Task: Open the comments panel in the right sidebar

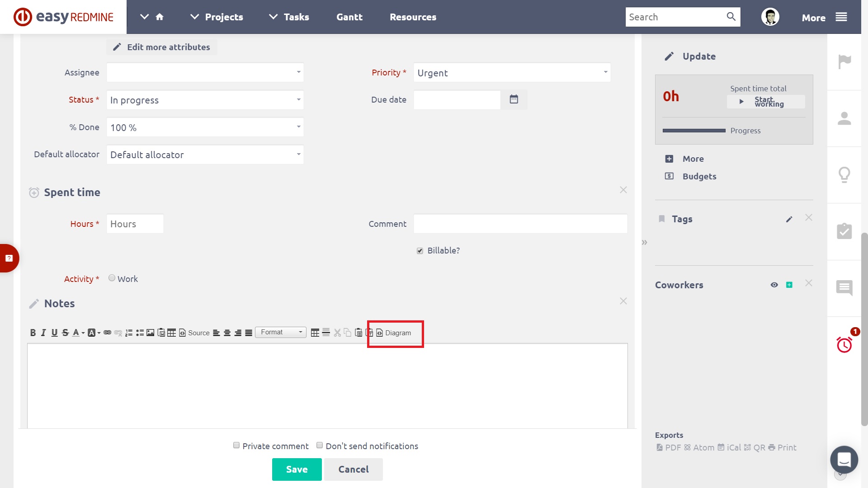Action: (x=844, y=288)
